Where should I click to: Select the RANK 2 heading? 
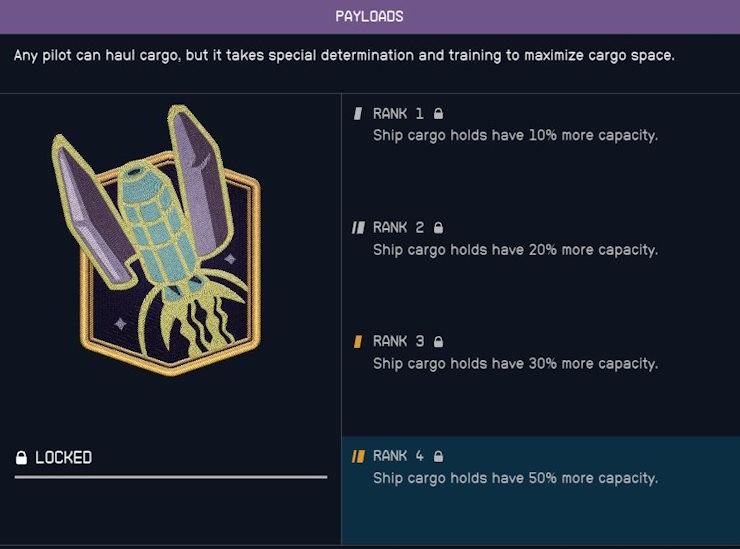click(398, 228)
